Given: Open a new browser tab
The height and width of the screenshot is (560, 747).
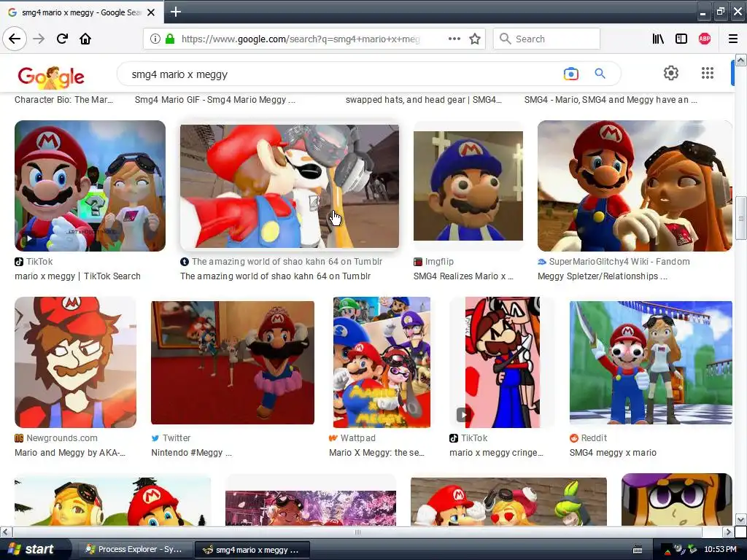Looking at the screenshot, I should click(176, 12).
